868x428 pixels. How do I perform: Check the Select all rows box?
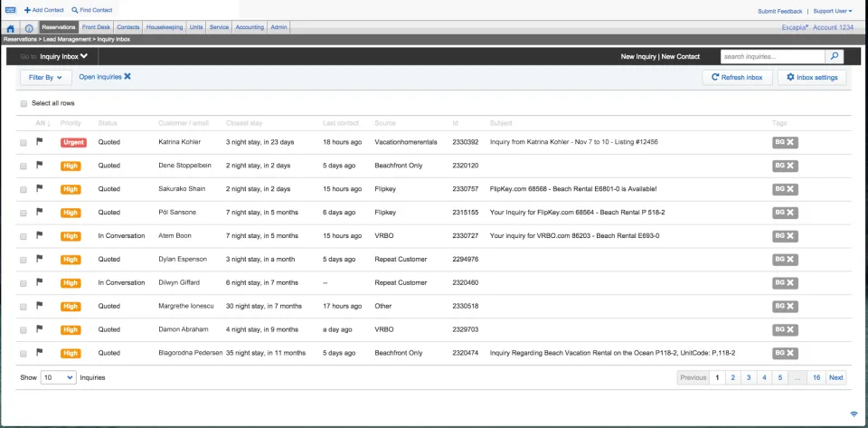point(24,103)
